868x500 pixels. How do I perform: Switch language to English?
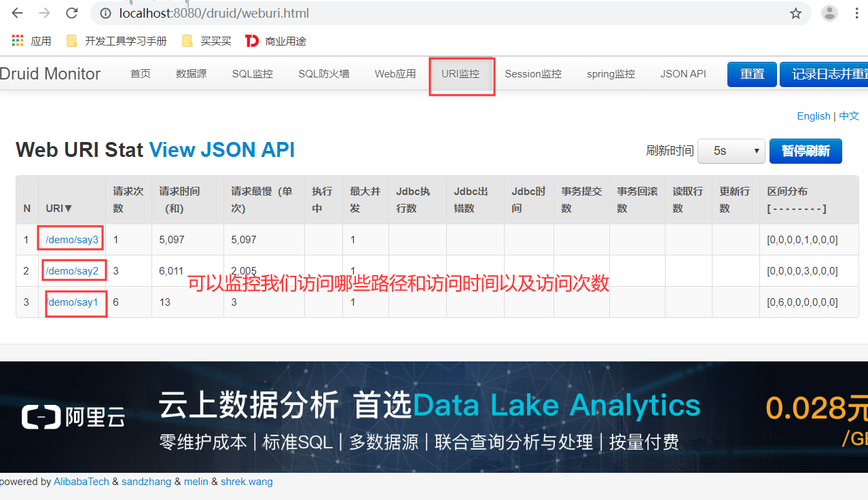click(x=813, y=115)
